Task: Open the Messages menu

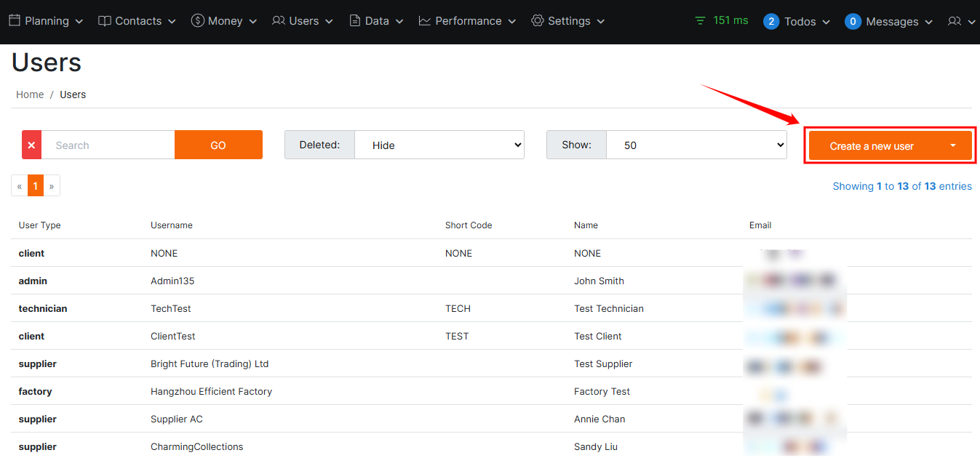Action: pos(888,22)
